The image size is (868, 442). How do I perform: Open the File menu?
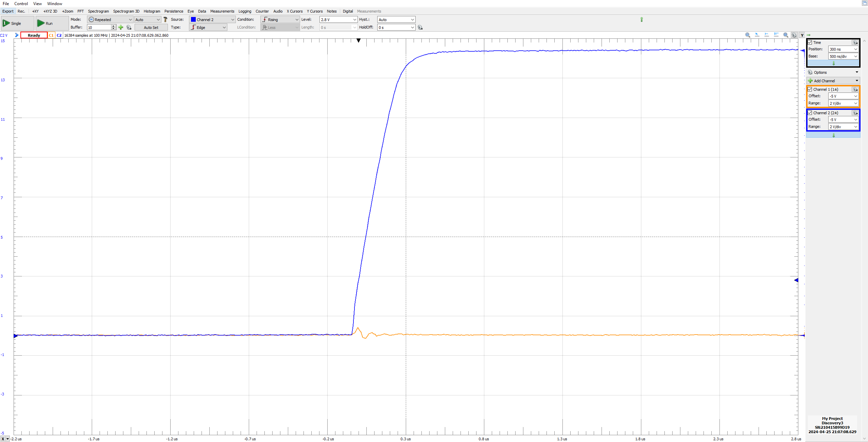(x=6, y=4)
